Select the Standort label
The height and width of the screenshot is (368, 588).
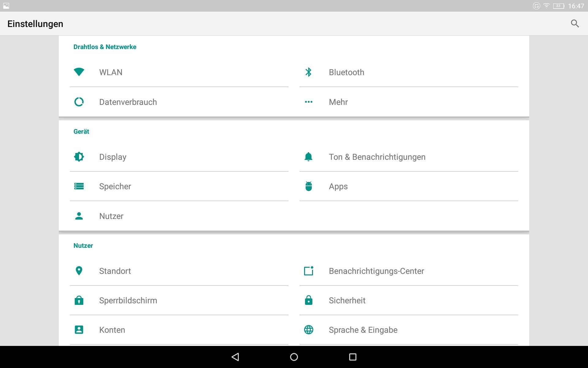pos(115,271)
